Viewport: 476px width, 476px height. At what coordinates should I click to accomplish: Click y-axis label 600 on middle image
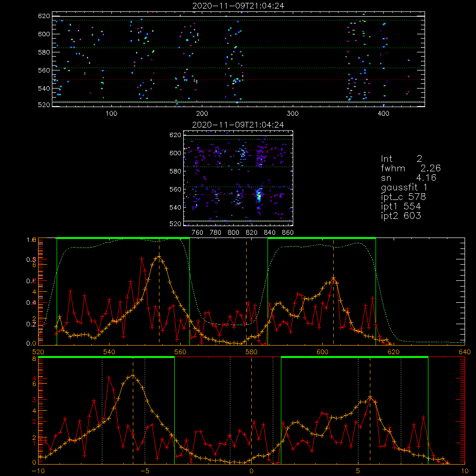pyautogui.click(x=175, y=153)
